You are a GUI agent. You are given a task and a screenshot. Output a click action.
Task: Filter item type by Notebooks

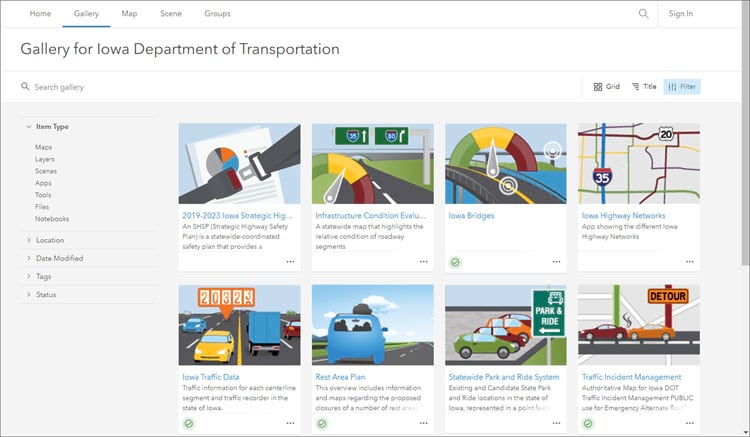pos(52,219)
